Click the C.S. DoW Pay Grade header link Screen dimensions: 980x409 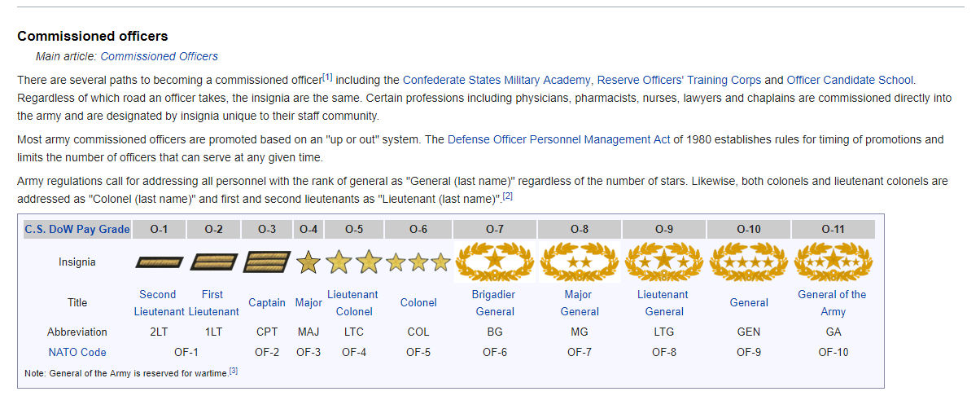click(77, 229)
